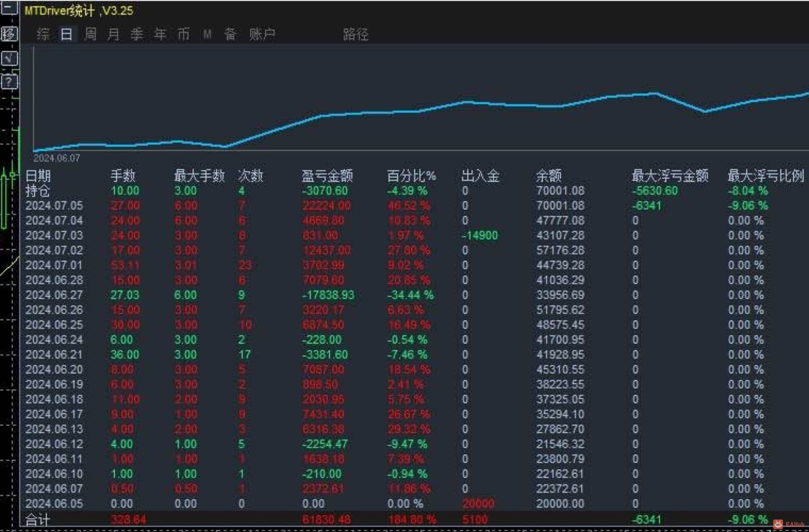Click the 2024.07.02 date cell
Screen dimensions: 809x532
click(54, 250)
